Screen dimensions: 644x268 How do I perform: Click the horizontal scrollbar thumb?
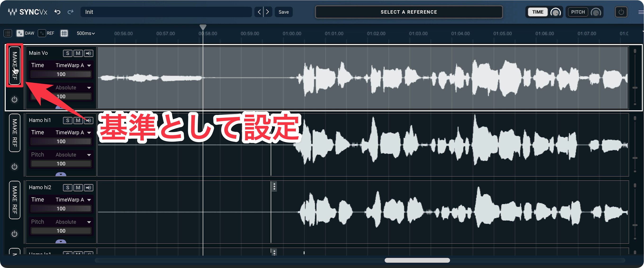click(x=417, y=260)
